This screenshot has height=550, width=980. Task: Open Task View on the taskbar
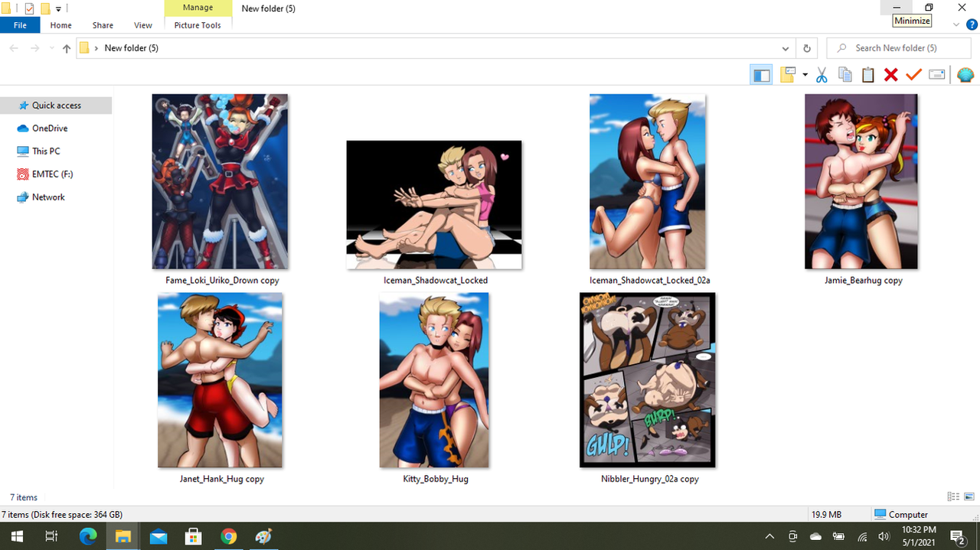51,536
